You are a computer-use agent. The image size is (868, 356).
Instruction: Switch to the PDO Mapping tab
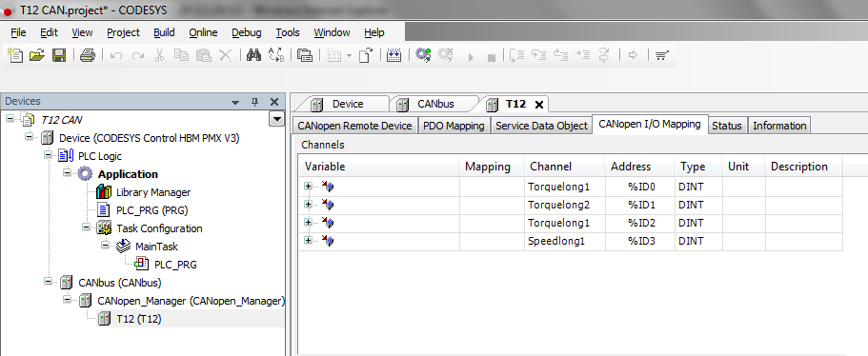pos(454,126)
